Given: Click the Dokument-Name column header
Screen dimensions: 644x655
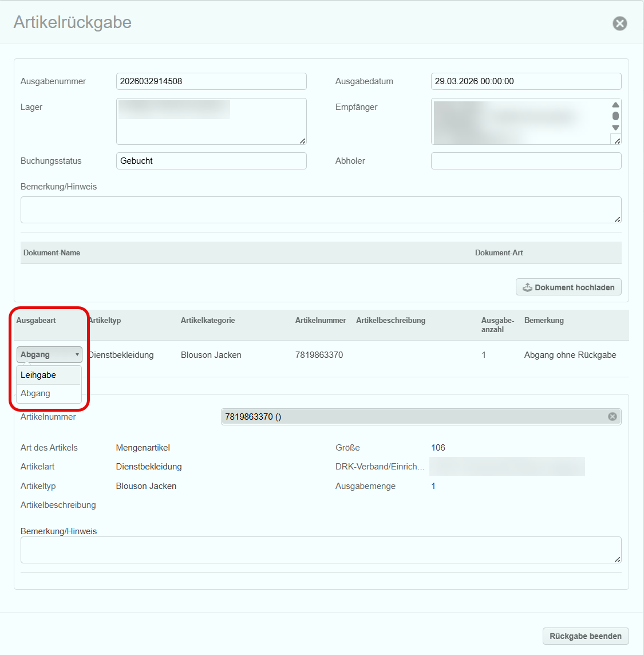Looking at the screenshot, I should (x=52, y=252).
